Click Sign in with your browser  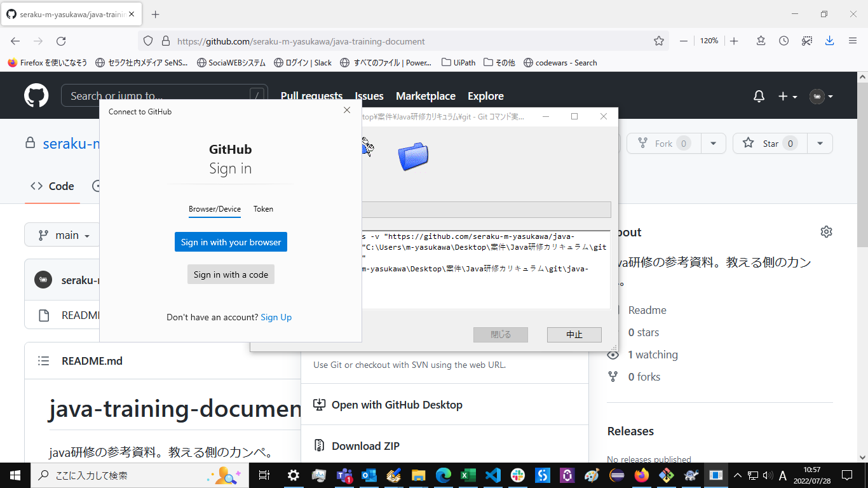231,242
